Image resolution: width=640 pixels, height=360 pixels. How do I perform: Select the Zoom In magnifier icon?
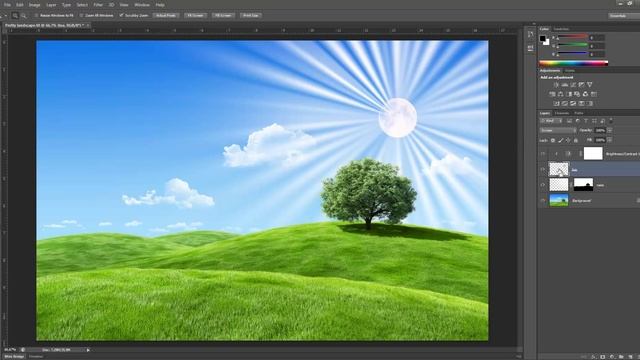click(15, 16)
